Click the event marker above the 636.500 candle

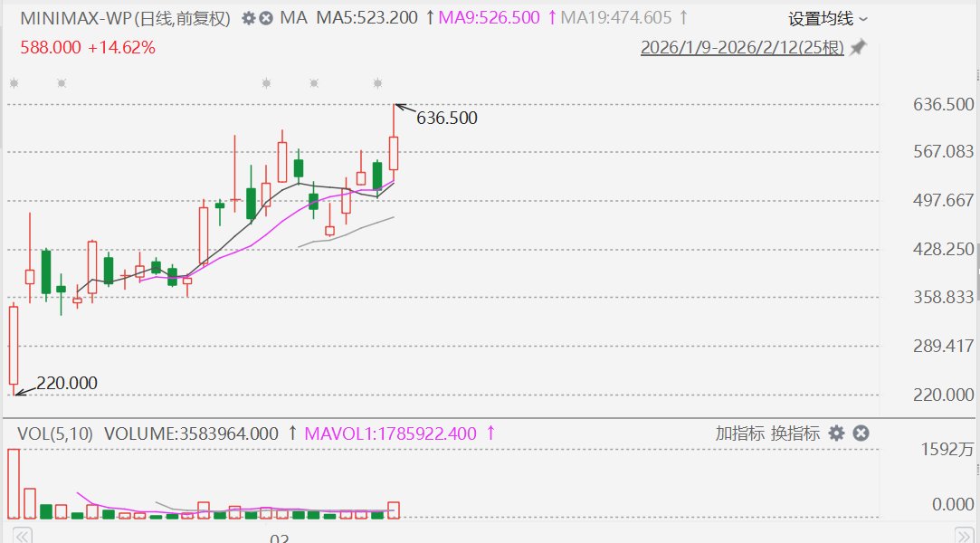[378, 83]
